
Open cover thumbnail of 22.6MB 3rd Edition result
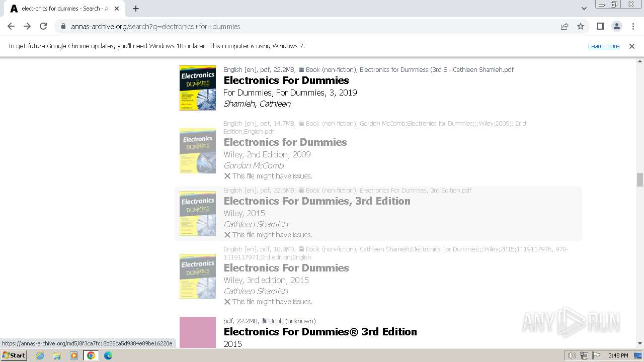(x=198, y=214)
